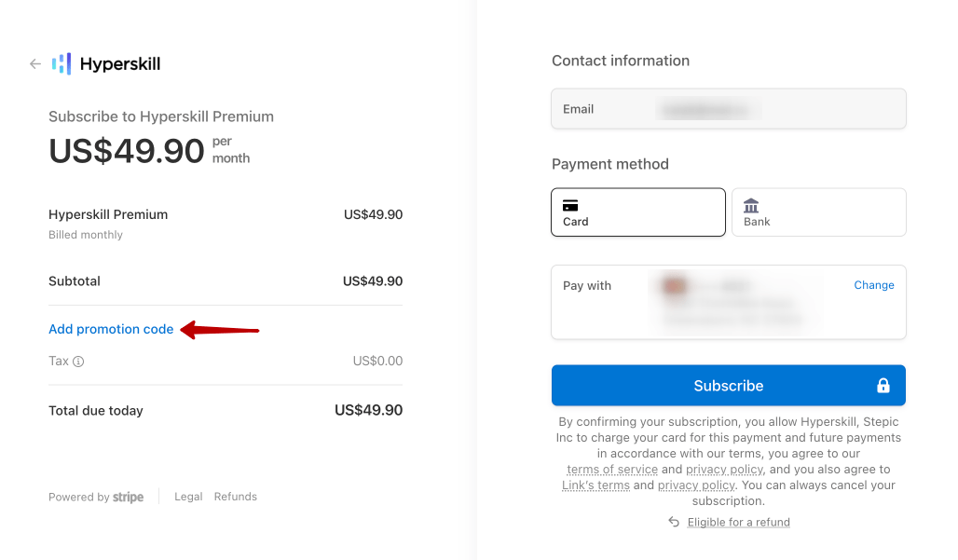The image size is (958, 560).
Task: Select Bank as the payment method
Action: point(818,212)
